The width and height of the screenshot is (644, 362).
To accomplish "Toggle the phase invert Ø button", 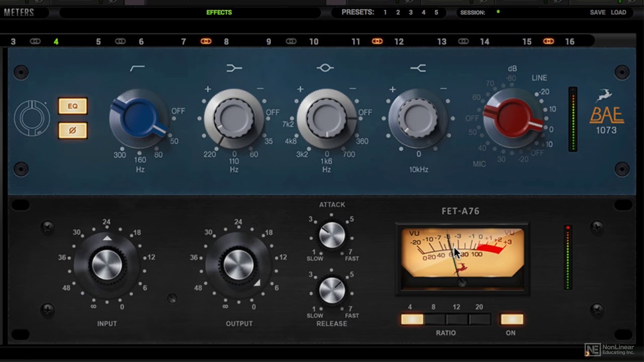I will [73, 131].
